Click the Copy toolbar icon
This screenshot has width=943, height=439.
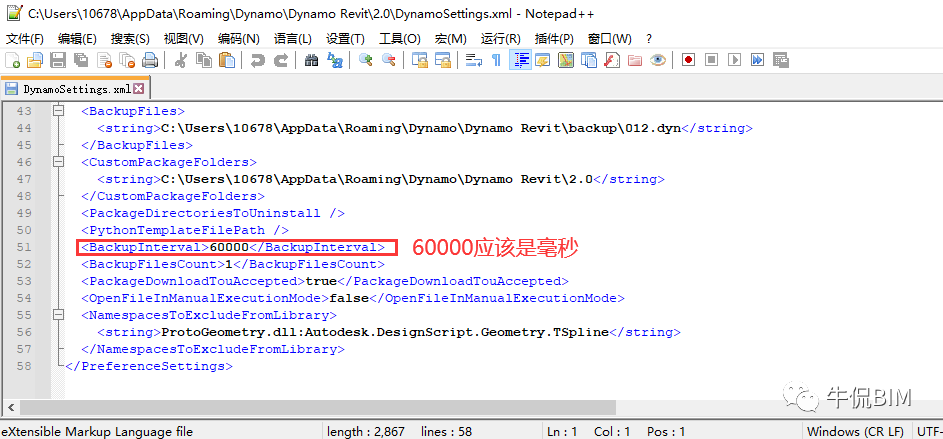204,60
